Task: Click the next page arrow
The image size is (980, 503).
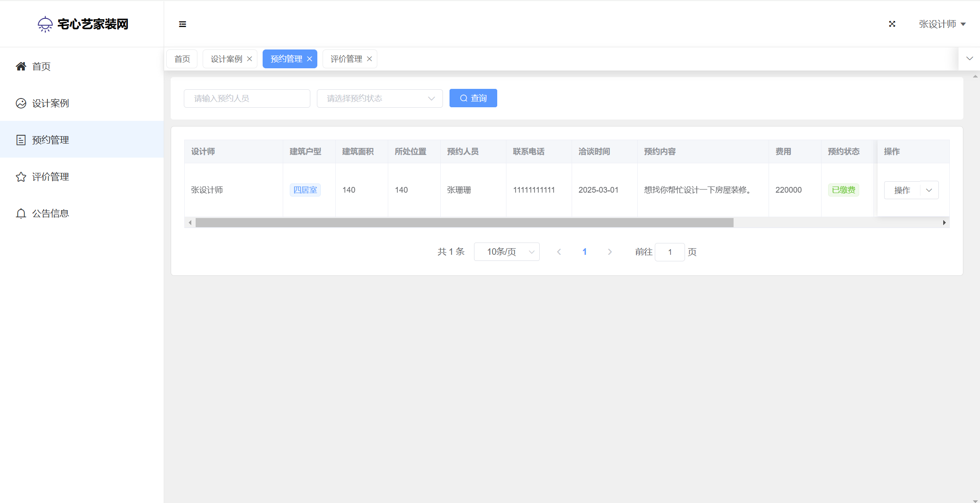Action: tap(610, 252)
